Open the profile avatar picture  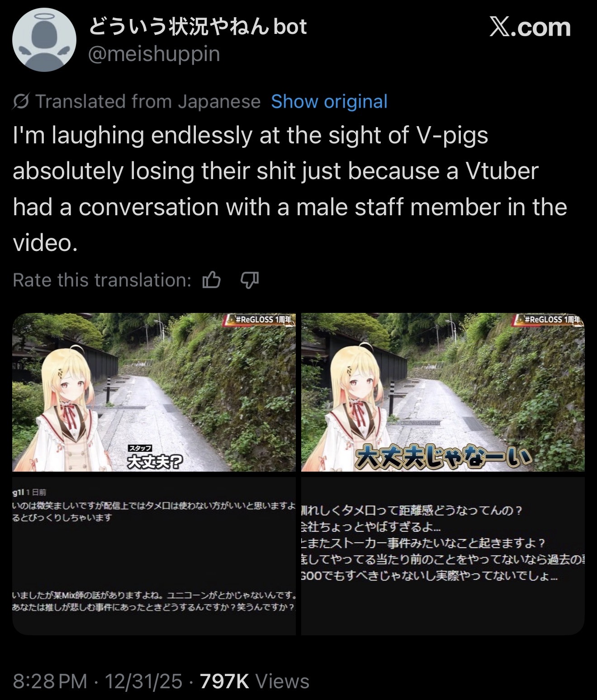[x=44, y=40]
